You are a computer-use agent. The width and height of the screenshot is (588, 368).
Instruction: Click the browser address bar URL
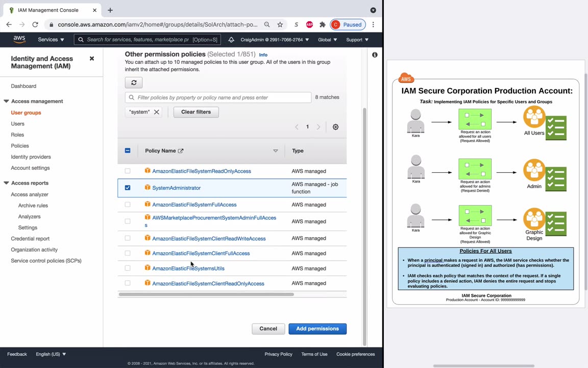click(x=158, y=25)
